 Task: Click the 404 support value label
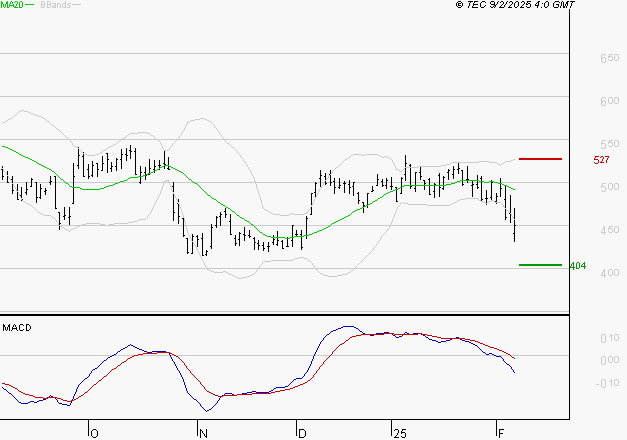point(578,266)
